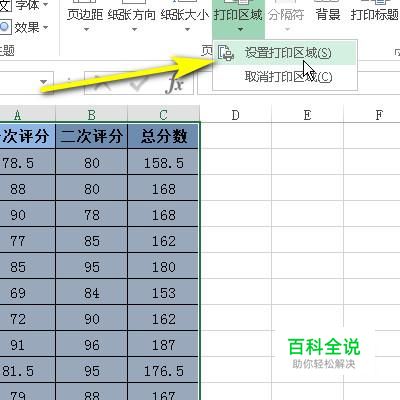This screenshot has width=400, height=400.
Task: Click the cell with value 96
Action: pos(91,345)
